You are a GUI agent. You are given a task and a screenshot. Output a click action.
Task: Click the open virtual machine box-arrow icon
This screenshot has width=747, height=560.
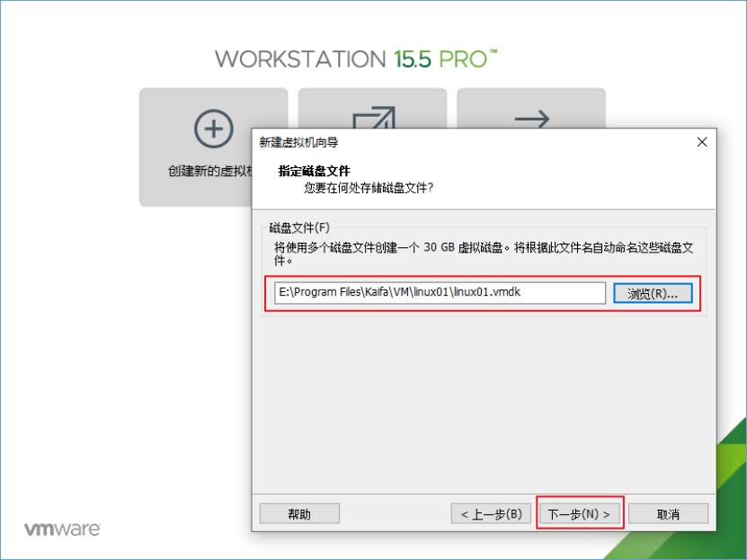coord(374,117)
